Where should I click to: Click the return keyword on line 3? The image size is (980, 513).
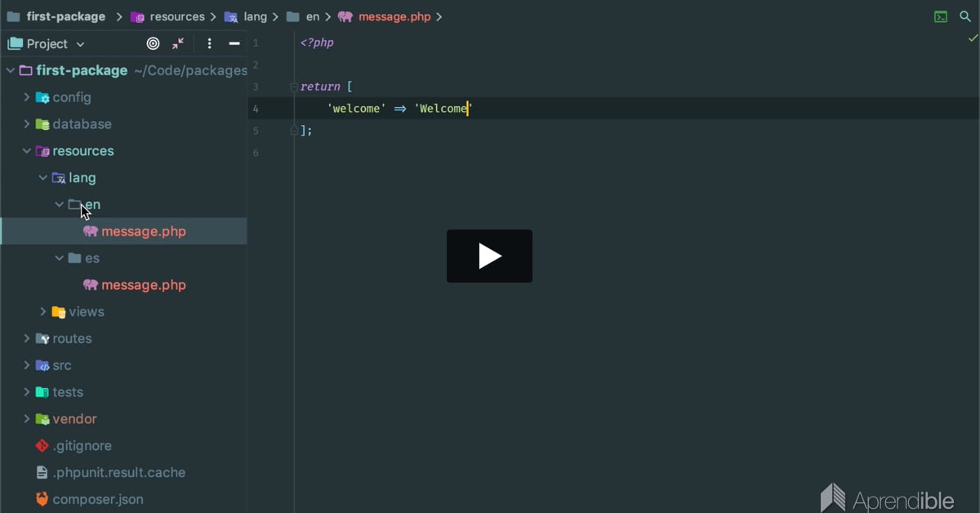320,87
